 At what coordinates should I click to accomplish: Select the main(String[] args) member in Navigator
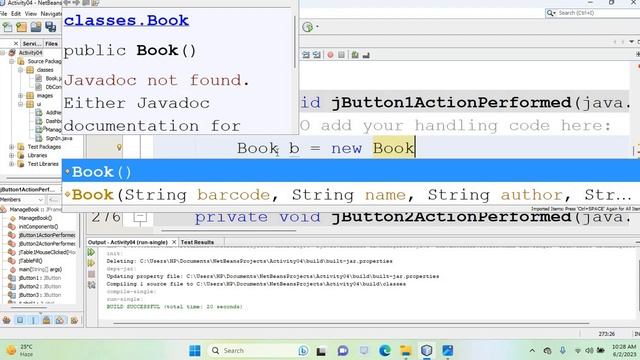pos(40,269)
